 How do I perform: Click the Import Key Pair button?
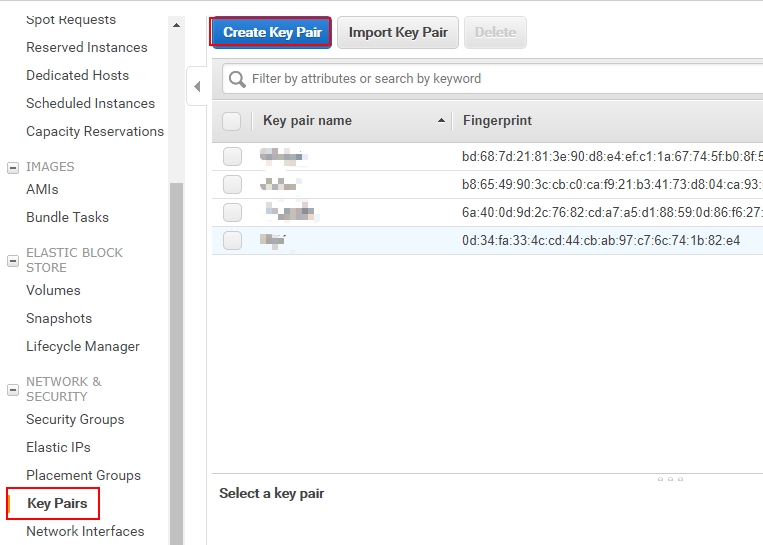398,32
